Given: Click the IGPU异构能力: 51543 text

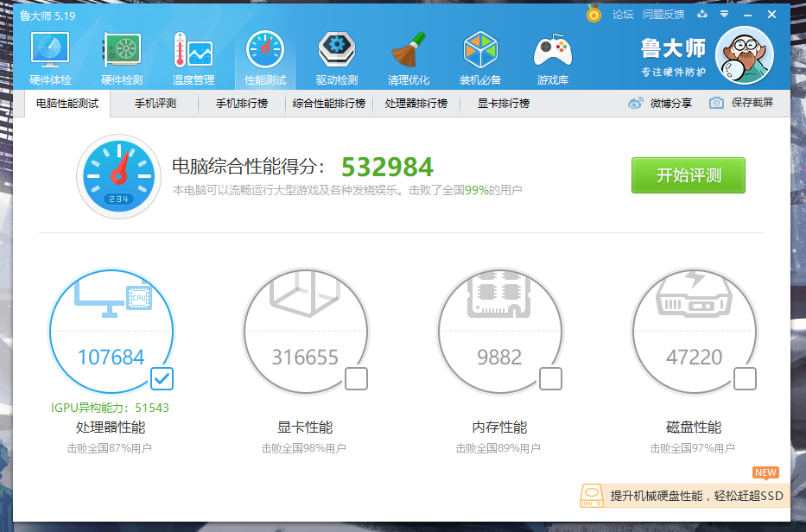Looking at the screenshot, I should point(110,408).
